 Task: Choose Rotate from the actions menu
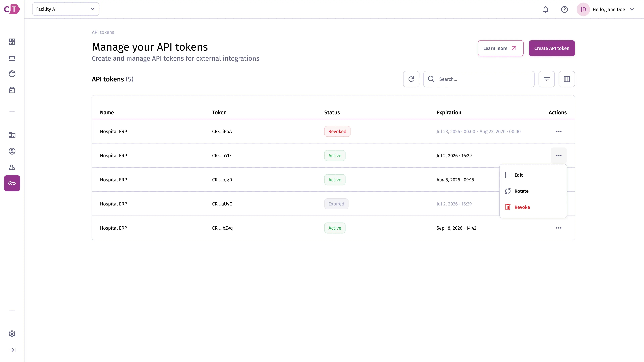point(533,191)
